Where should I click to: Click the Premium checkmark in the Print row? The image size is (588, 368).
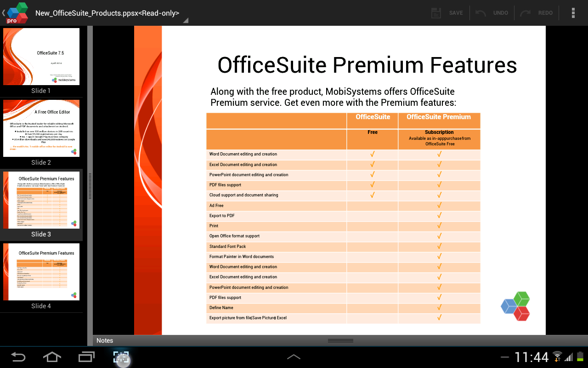point(439,226)
